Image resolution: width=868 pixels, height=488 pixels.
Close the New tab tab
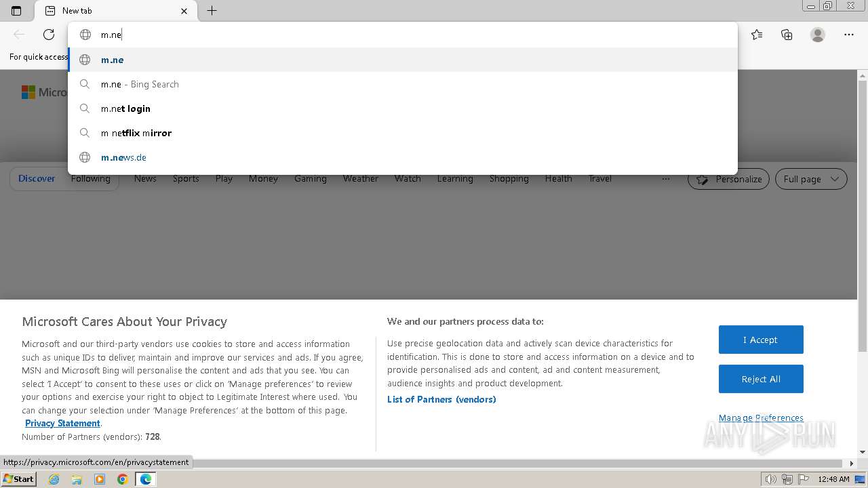[x=184, y=11]
